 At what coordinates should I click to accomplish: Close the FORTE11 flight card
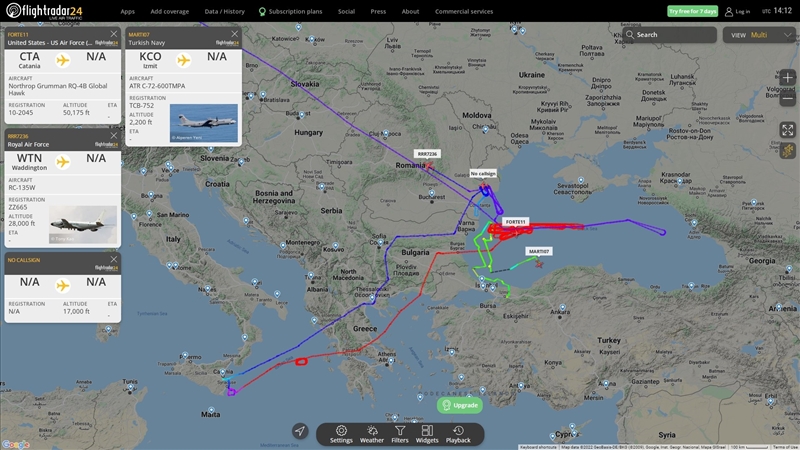coord(114,34)
